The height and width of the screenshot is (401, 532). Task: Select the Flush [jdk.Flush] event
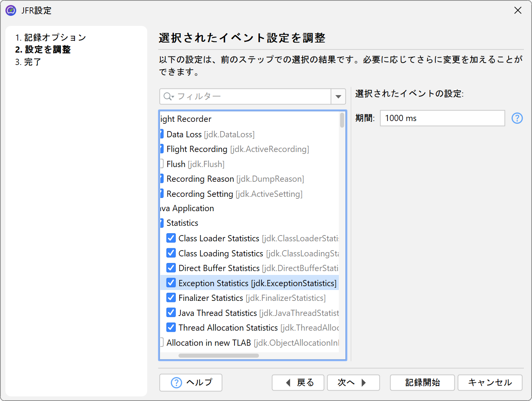pyautogui.click(x=195, y=164)
